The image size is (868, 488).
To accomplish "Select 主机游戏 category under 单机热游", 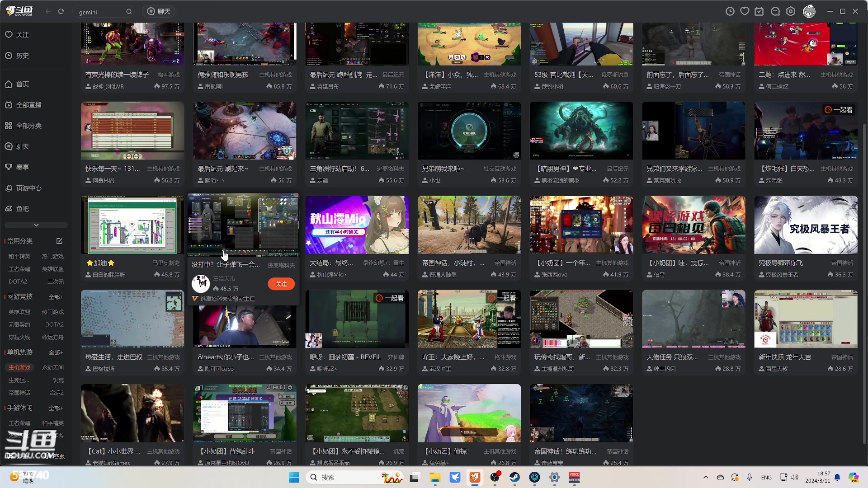I will pos(19,368).
